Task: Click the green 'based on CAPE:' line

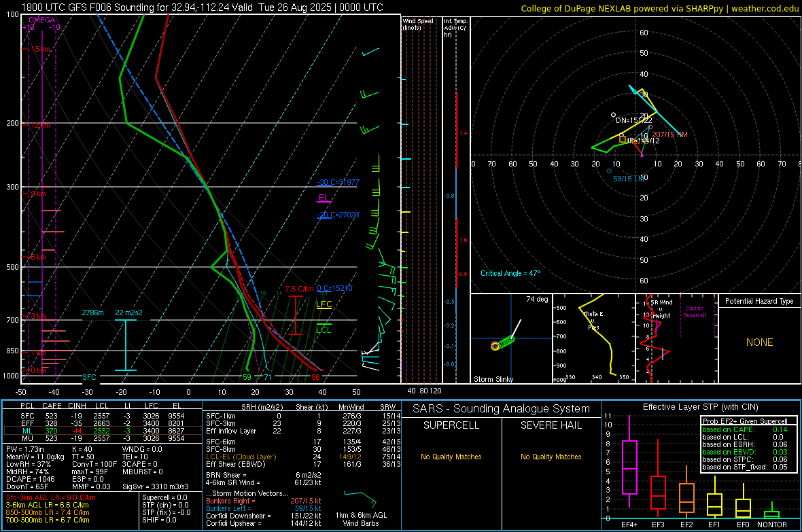Action: point(745,429)
